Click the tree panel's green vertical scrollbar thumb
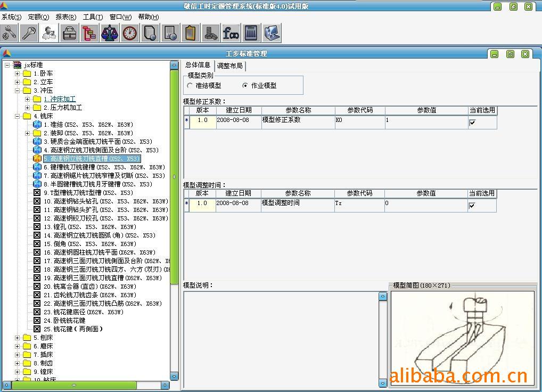542x392 pixels. coord(174,177)
